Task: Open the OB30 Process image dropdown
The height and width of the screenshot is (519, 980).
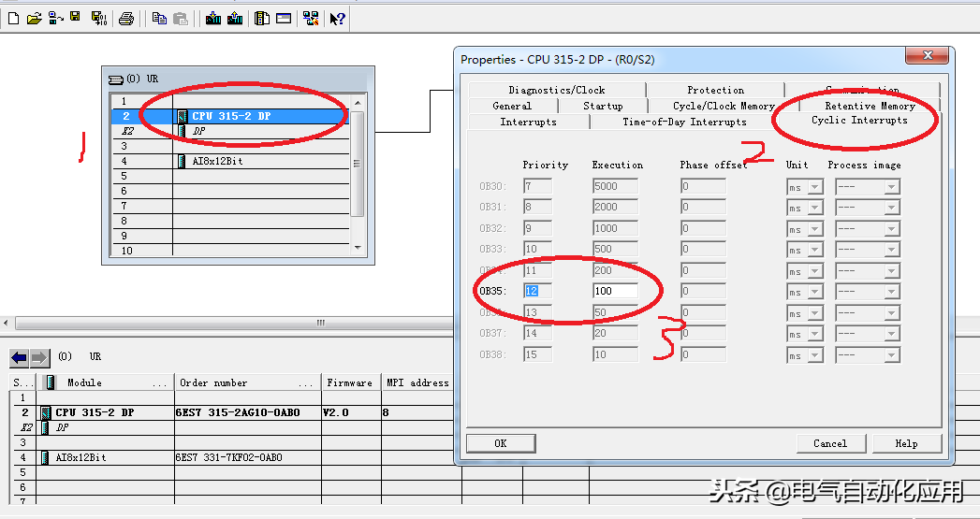Action: (892, 187)
